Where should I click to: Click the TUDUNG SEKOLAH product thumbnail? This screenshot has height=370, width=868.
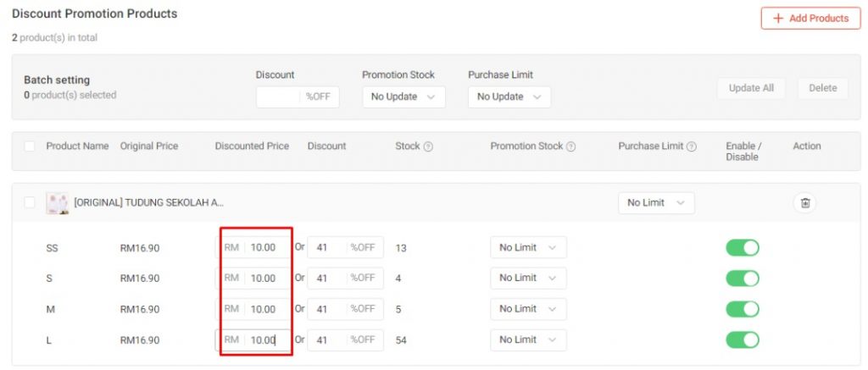(x=57, y=203)
